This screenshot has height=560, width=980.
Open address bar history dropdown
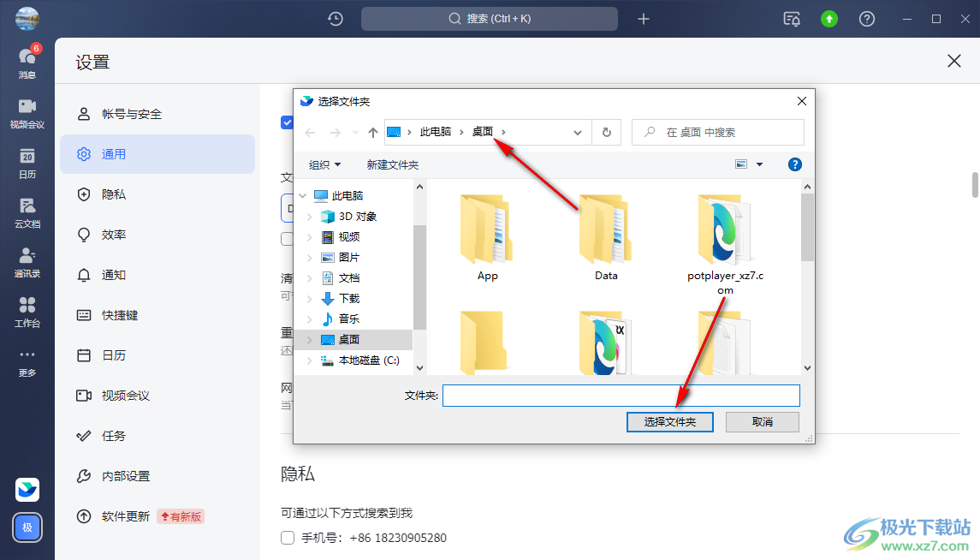click(x=578, y=133)
